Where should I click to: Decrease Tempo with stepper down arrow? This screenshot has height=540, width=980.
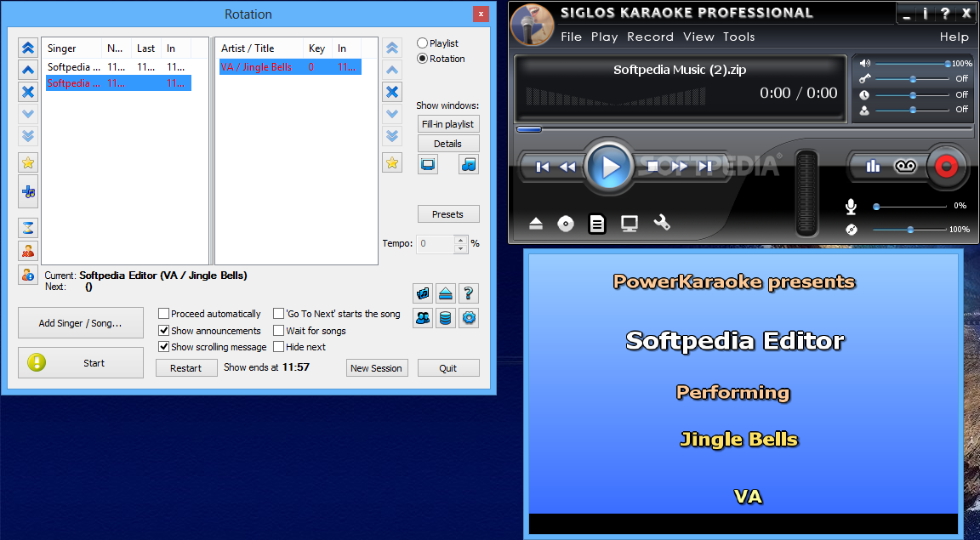pos(460,248)
